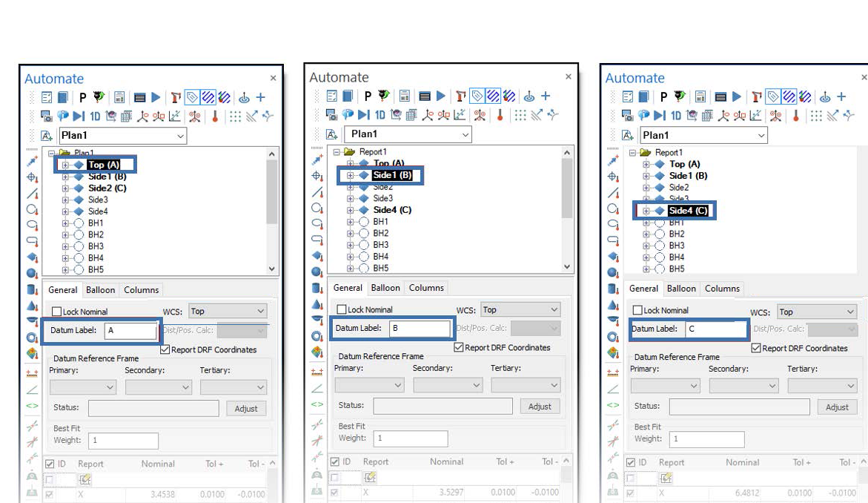Click the camera screenshot icon in middle panel toolbar
The image size is (868, 503).
(331, 115)
